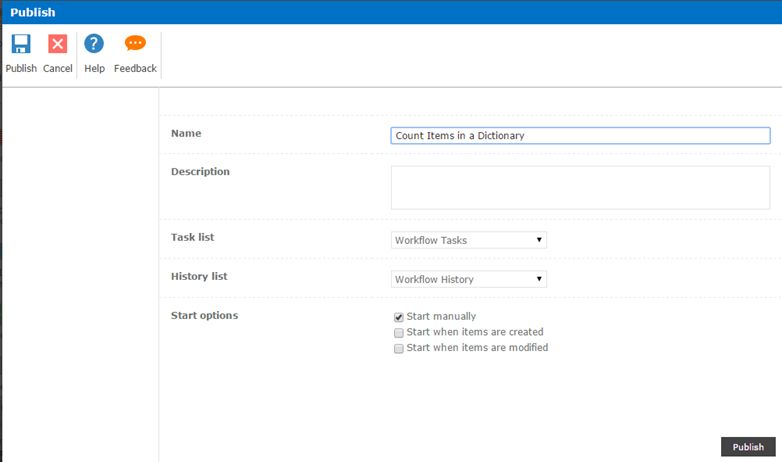Open Help via the question mark icon

click(x=94, y=44)
